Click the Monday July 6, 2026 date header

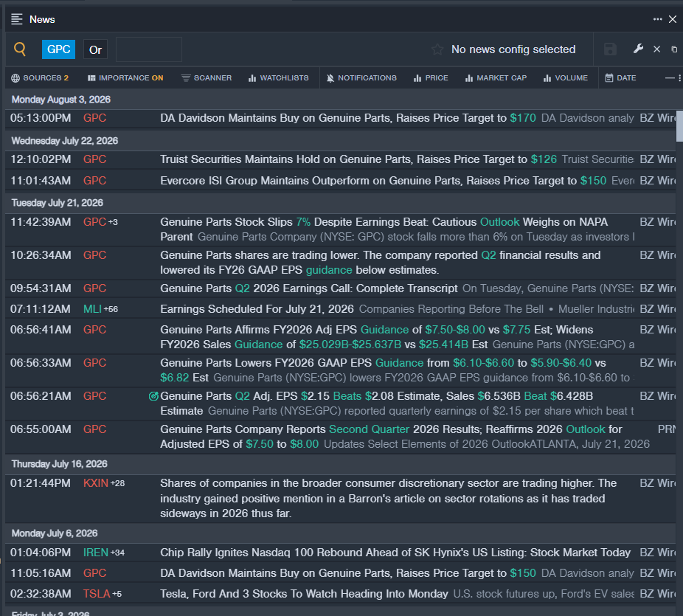55,533
